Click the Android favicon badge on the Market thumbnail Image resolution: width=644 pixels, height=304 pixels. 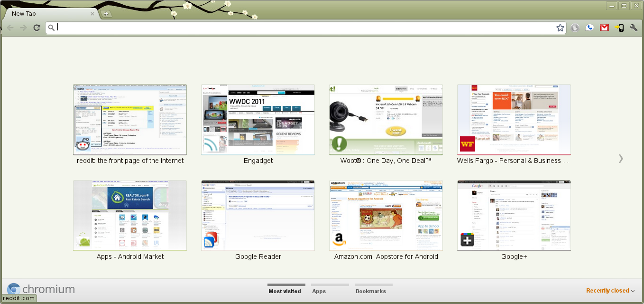coord(83,240)
